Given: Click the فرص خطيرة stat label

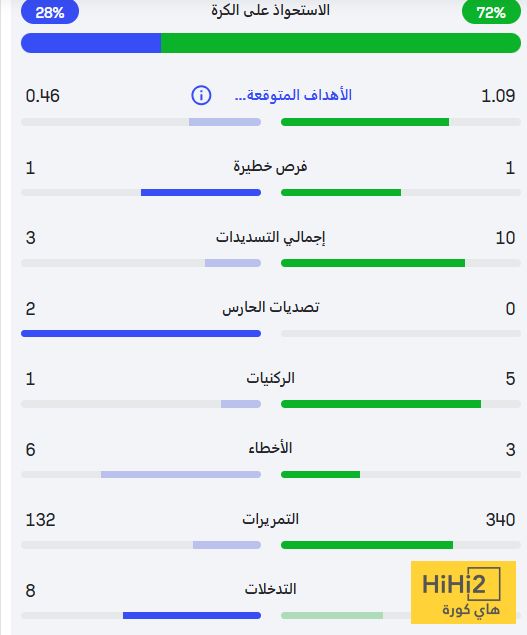Looking at the screenshot, I should pos(270,167).
